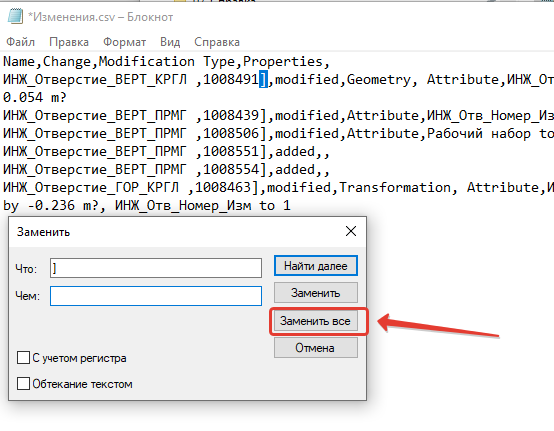Enable the Обтекание текстом checkbox

23,383
